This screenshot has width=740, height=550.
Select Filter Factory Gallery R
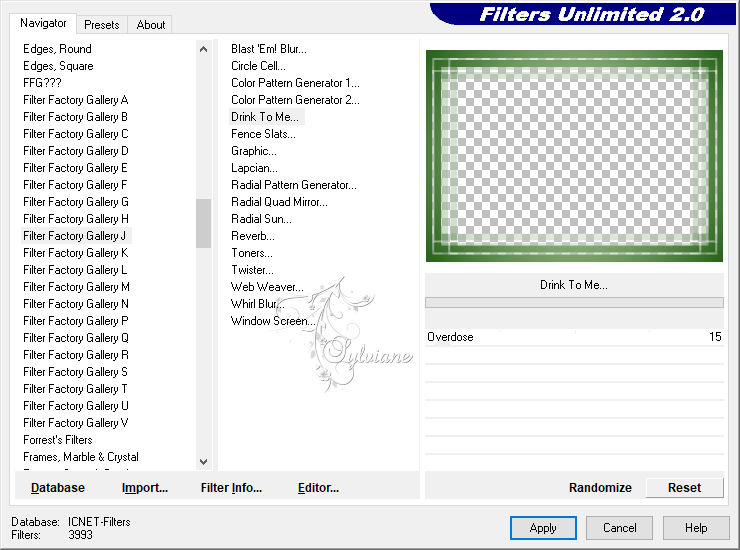pos(76,355)
